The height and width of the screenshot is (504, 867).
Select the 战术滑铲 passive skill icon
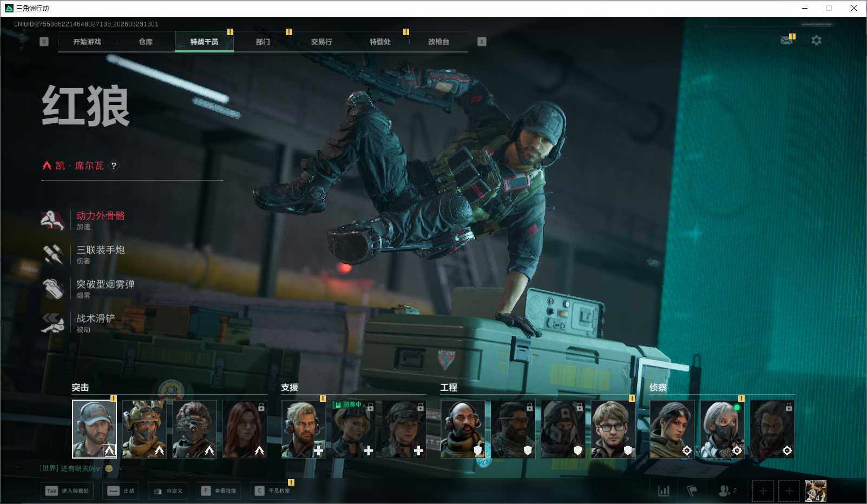click(53, 323)
